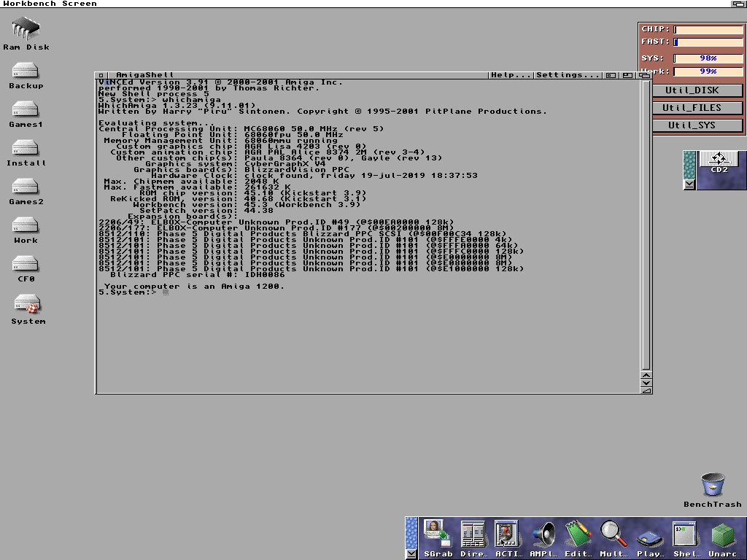This screenshot has height=560, width=747.
Task: Click the text 'AGA Lisa 4203 (rev 0)'
Action: point(306,146)
